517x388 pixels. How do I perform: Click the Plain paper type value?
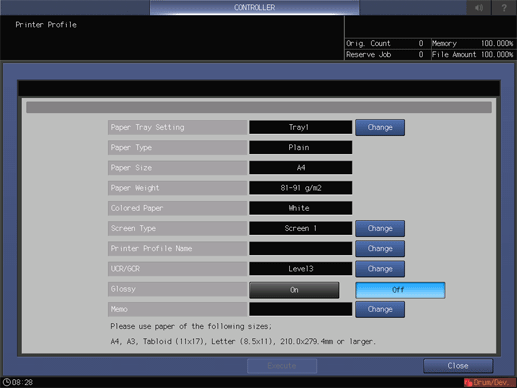(x=300, y=147)
